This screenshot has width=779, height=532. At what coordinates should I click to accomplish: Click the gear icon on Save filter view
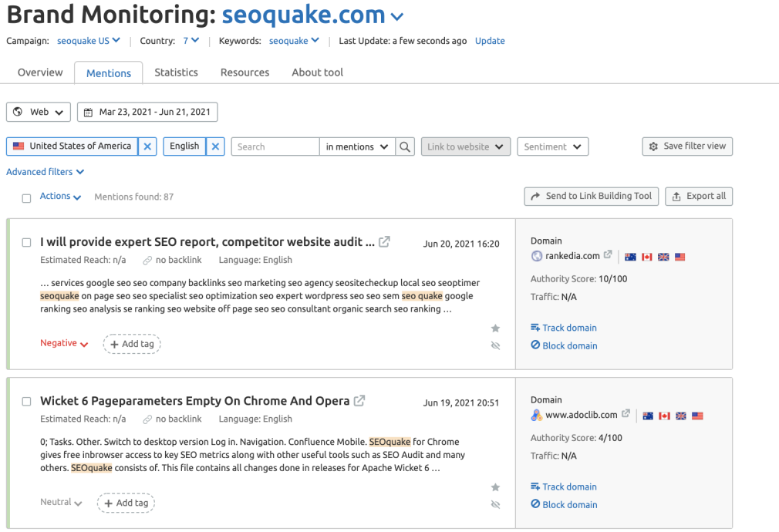[653, 146]
